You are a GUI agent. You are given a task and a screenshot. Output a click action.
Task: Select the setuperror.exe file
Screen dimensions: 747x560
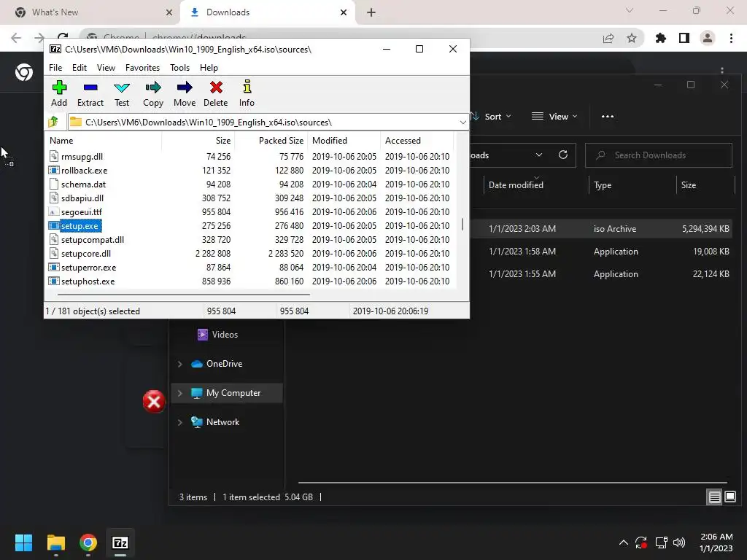[x=88, y=268]
